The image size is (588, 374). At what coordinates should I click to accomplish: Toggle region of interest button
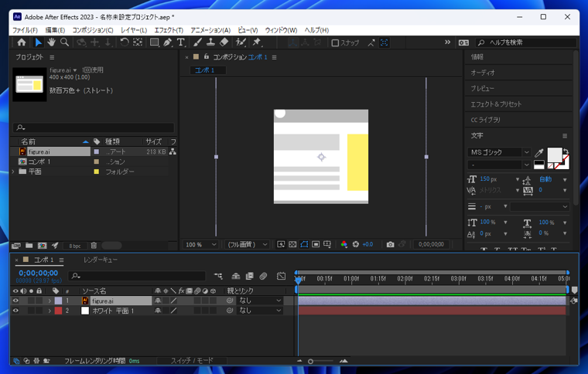click(316, 244)
